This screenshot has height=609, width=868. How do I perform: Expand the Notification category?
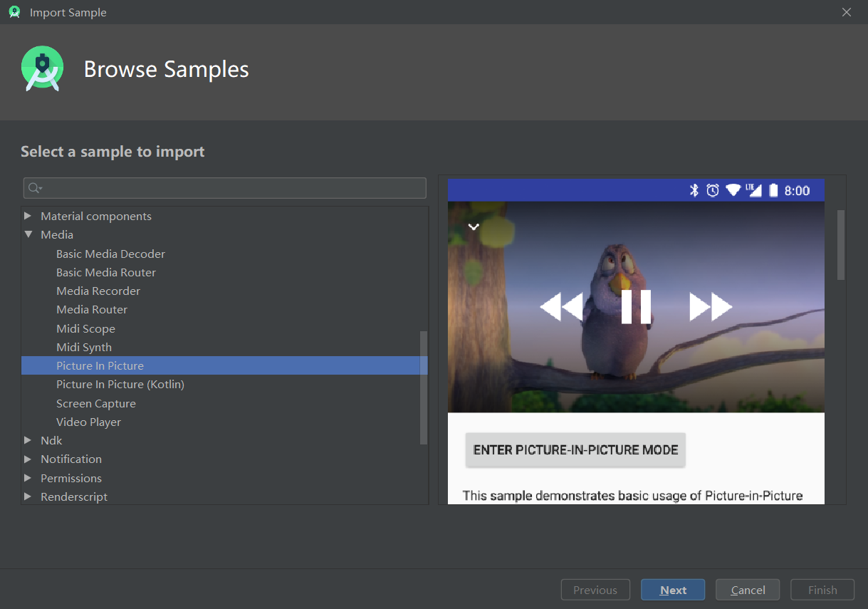click(28, 459)
